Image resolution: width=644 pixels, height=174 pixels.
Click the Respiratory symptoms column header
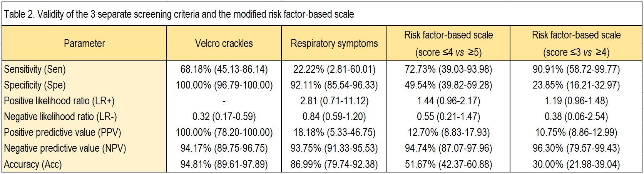coord(334,43)
